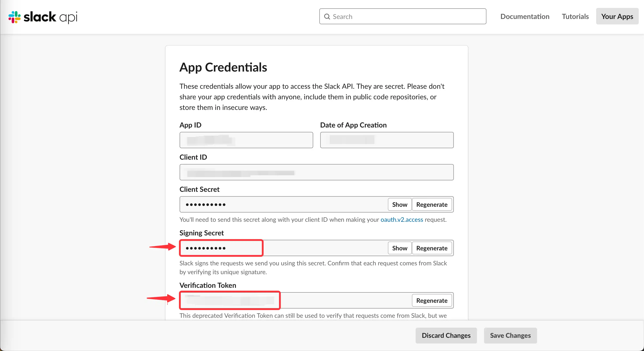Click the Slack API logo
The width and height of the screenshot is (644, 351).
pos(43,17)
